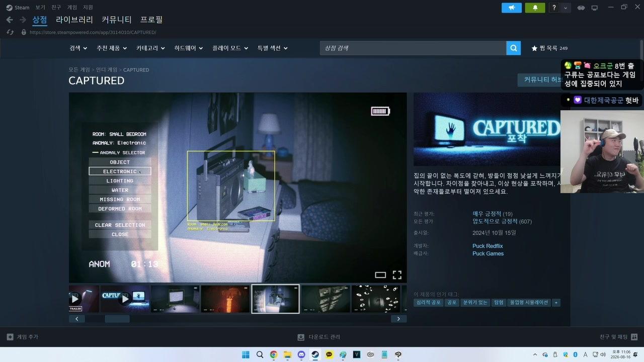This screenshot has height=362, width=644.
Task: Switch to the 라이브러리 tab
Action: 74,20
